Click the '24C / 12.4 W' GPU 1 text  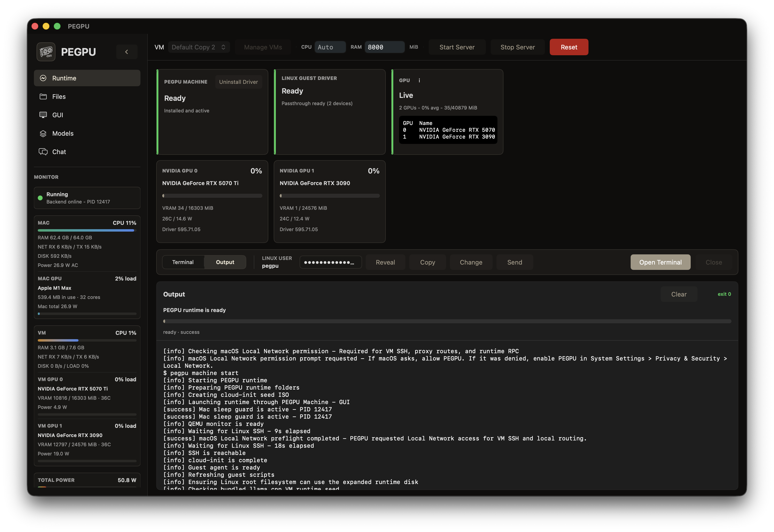click(294, 219)
